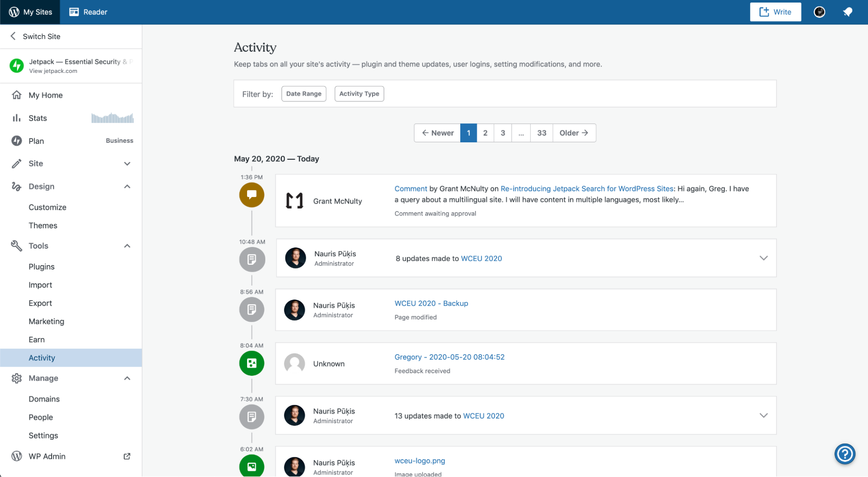
Task: Select the Design menu section
Action: (41, 186)
